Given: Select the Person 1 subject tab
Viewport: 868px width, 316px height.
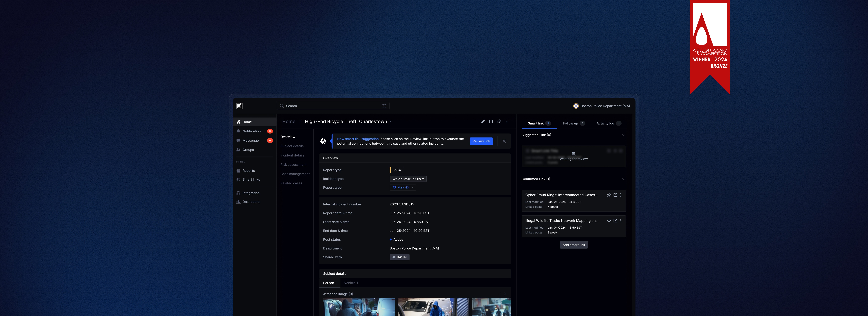Looking at the screenshot, I should point(330,283).
